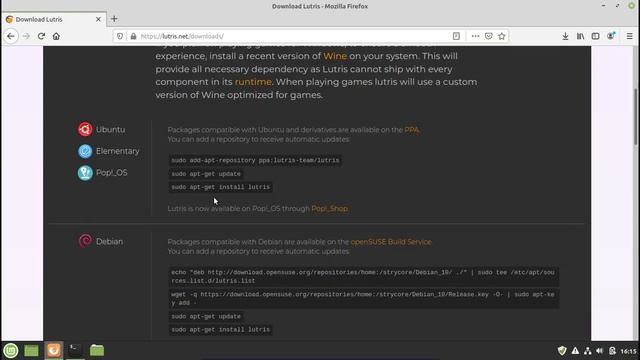This screenshot has height=360, width=640.
Task: Open the Linux Mint start menu
Action: pos(11,351)
